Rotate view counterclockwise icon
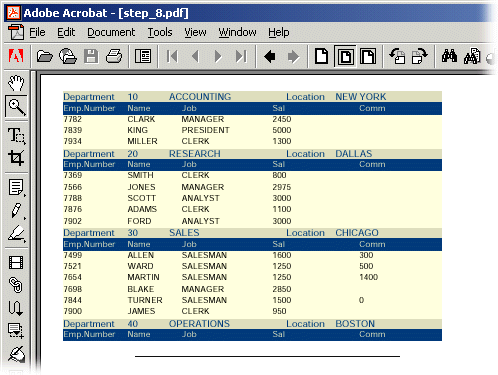This screenshot has height=375, width=498. [397, 56]
